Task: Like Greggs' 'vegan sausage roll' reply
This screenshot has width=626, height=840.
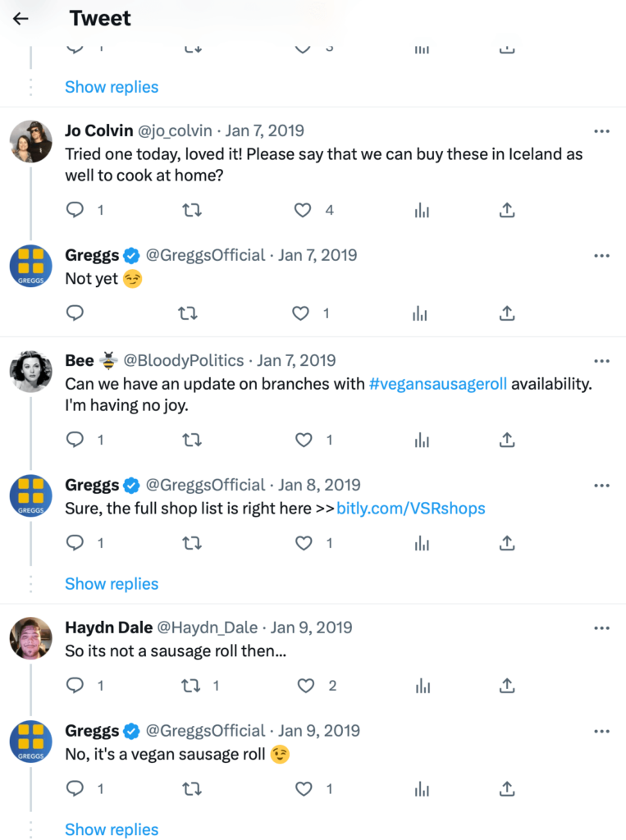Action: 304,788
